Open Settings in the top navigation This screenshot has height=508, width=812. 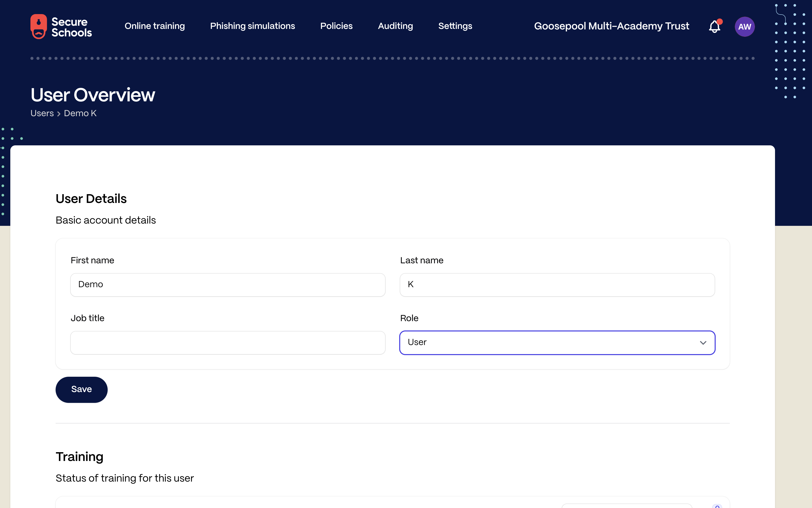click(x=455, y=26)
